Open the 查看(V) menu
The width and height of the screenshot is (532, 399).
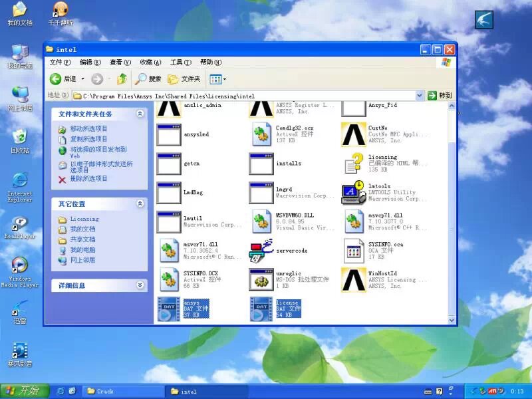pos(120,63)
